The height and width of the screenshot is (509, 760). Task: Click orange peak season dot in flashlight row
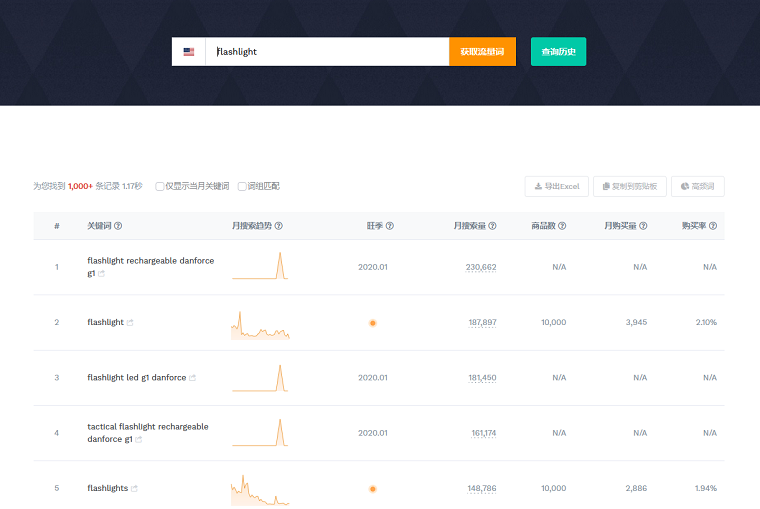(373, 323)
